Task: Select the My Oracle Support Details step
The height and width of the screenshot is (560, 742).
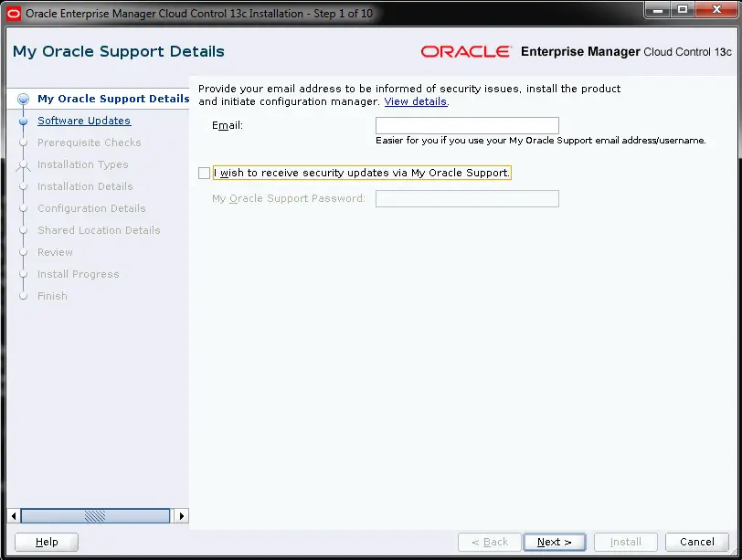Action: (x=113, y=99)
